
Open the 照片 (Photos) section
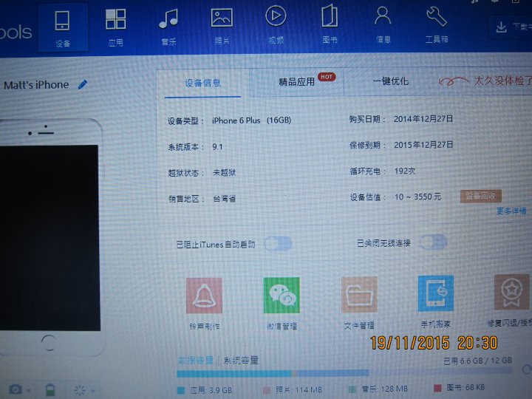pyautogui.click(x=222, y=27)
